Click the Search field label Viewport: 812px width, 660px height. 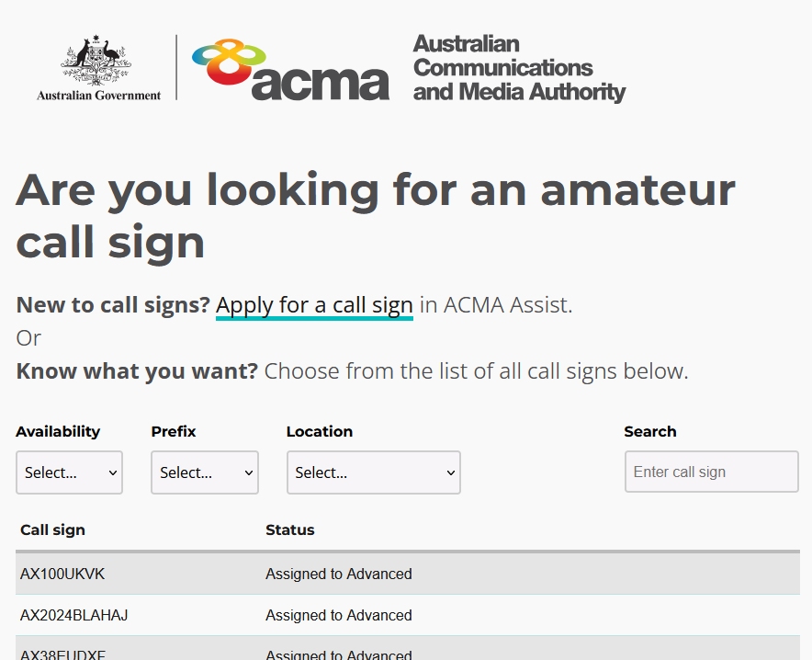tap(649, 431)
